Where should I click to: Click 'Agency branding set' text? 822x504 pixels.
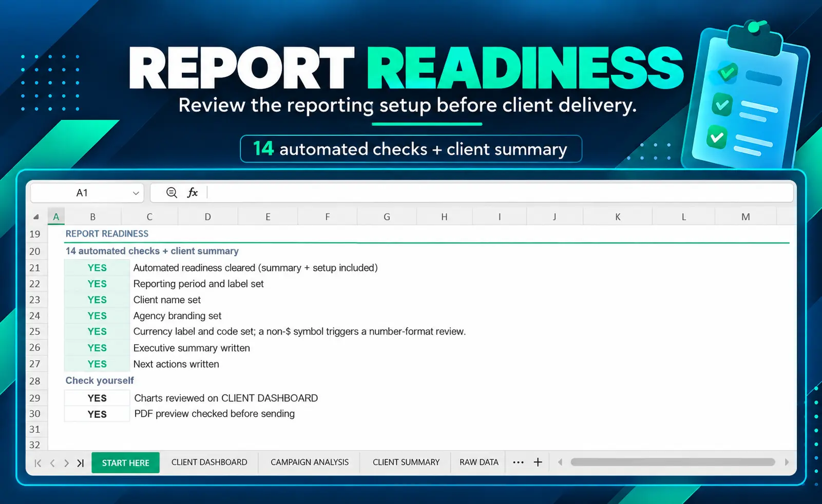[177, 316]
